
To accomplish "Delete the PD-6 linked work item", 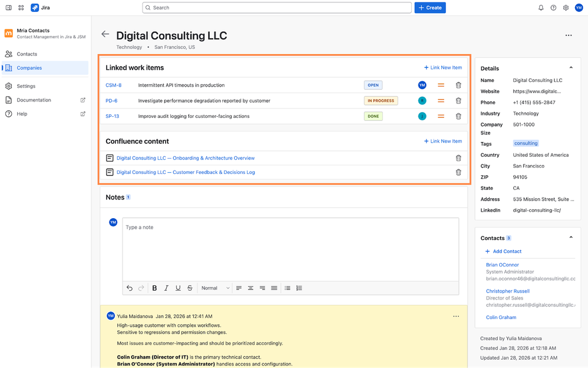I will click(x=458, y=101).
